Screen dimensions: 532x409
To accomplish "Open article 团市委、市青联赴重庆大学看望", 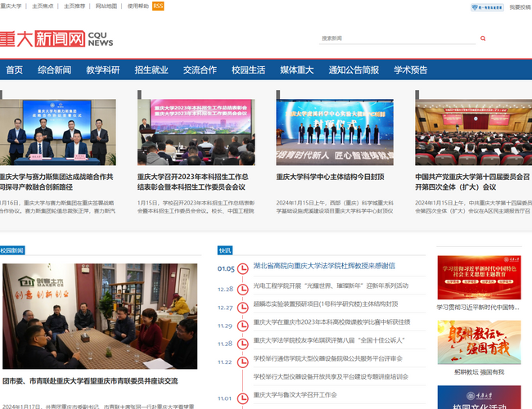I will (x=90, y=381).
